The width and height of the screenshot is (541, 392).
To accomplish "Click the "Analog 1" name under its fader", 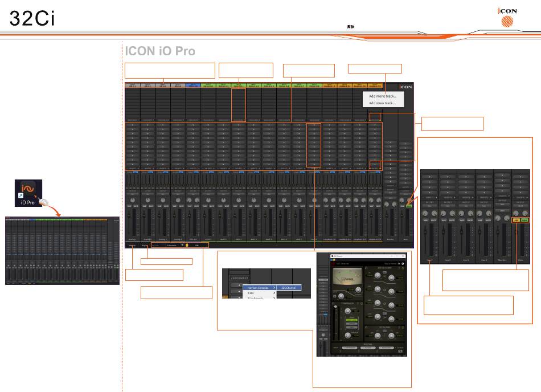I will tap(133, 239).
